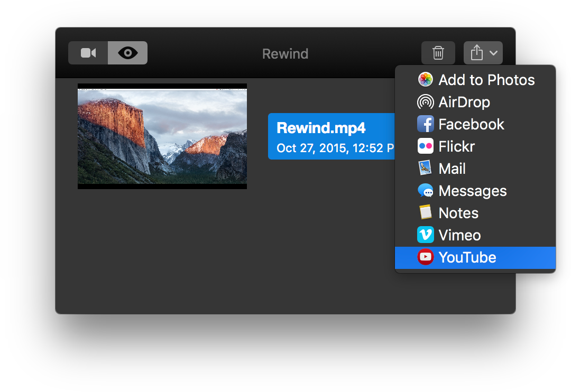Click the Notes notepad icon
571x392 pixels.
(425, 212)
